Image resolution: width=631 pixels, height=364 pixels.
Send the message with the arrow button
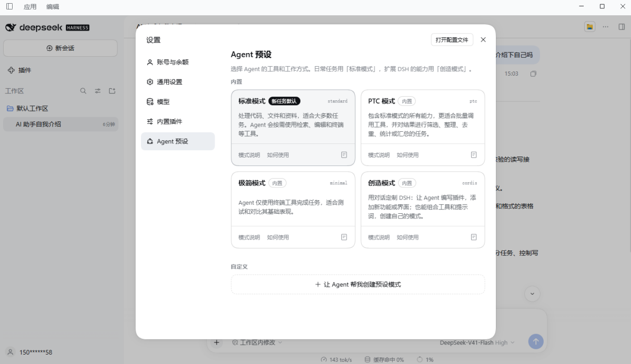[536, 342]
